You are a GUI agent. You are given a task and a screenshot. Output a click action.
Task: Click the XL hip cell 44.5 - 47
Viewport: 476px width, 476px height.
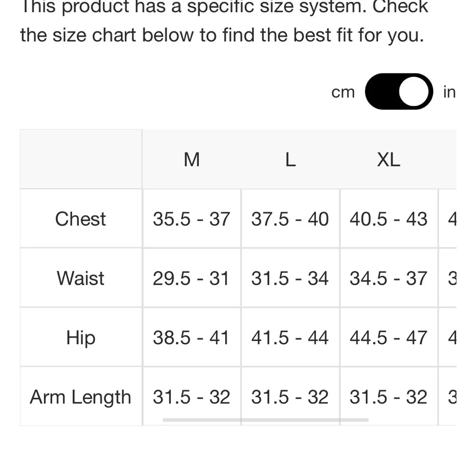[388, 337]
